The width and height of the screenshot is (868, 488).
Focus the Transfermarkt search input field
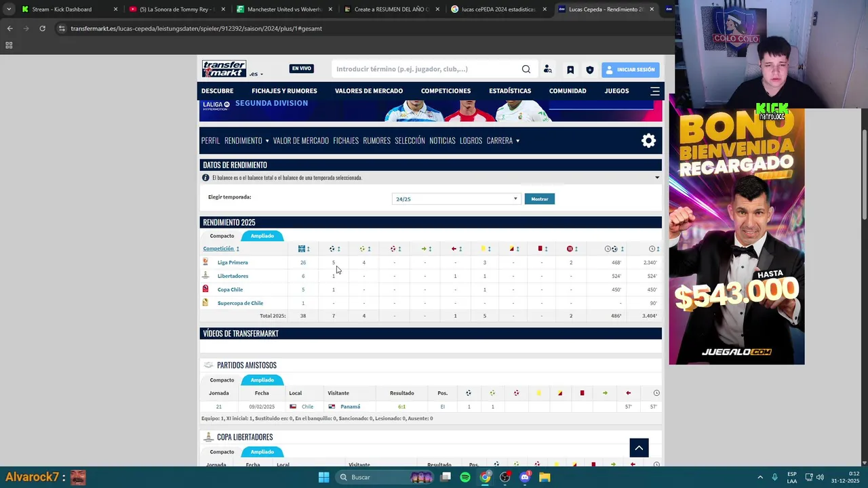tap(427, 69)
